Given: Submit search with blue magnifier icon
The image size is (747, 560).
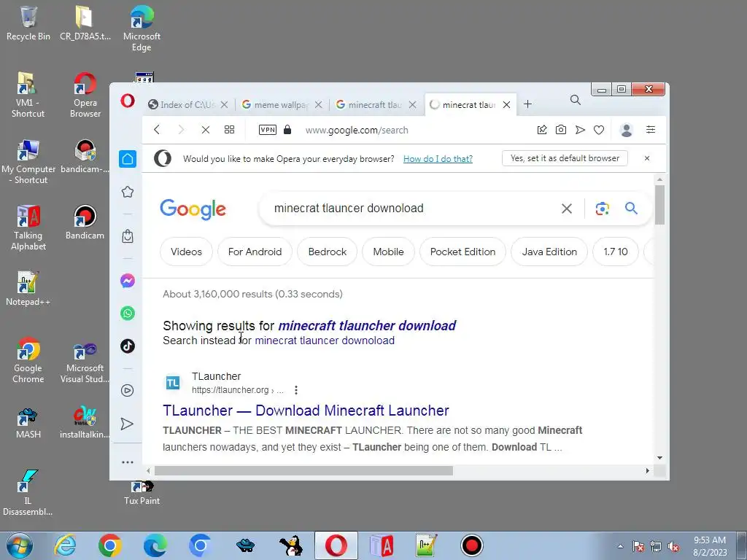Looking at the screenshot, I should [631, 208].
